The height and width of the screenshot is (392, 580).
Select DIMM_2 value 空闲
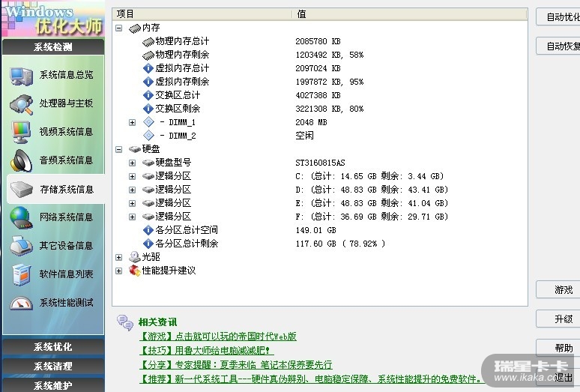point(304,136)
